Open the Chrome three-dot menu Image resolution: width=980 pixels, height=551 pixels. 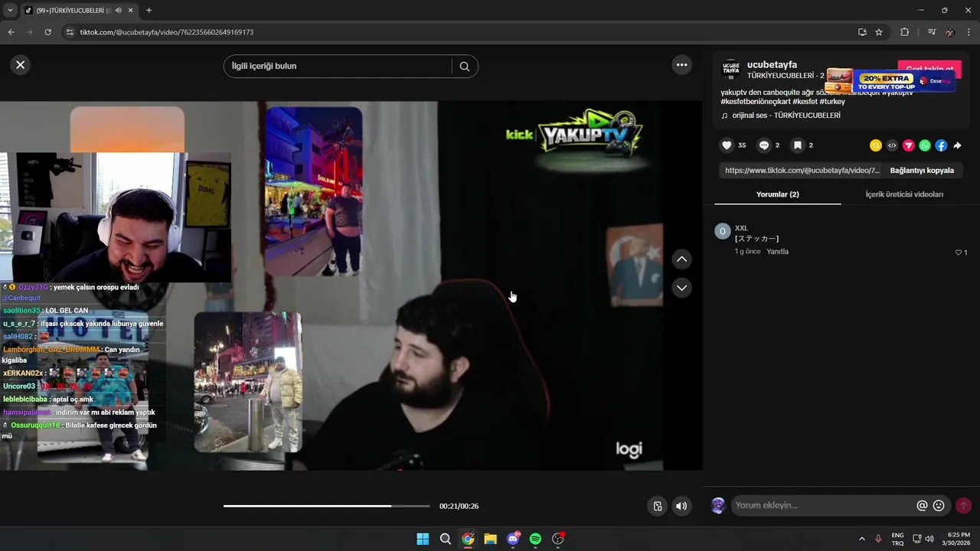point(969,32)
